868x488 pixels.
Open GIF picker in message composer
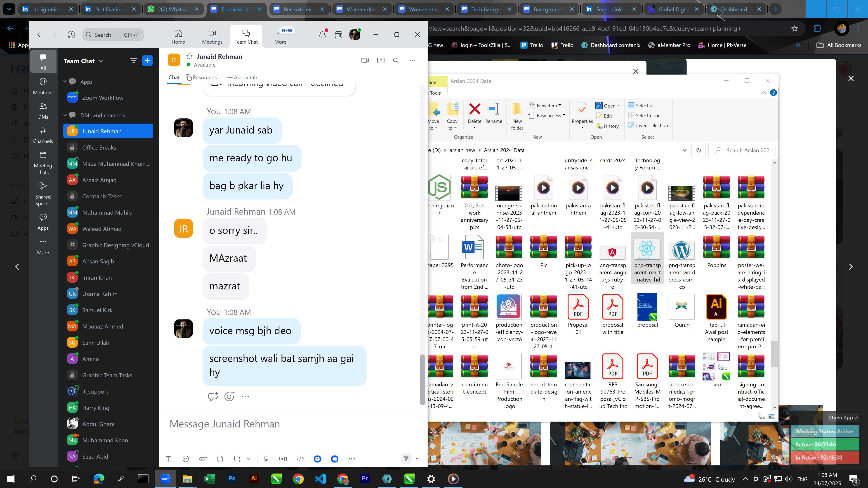[x=203, y=459]
